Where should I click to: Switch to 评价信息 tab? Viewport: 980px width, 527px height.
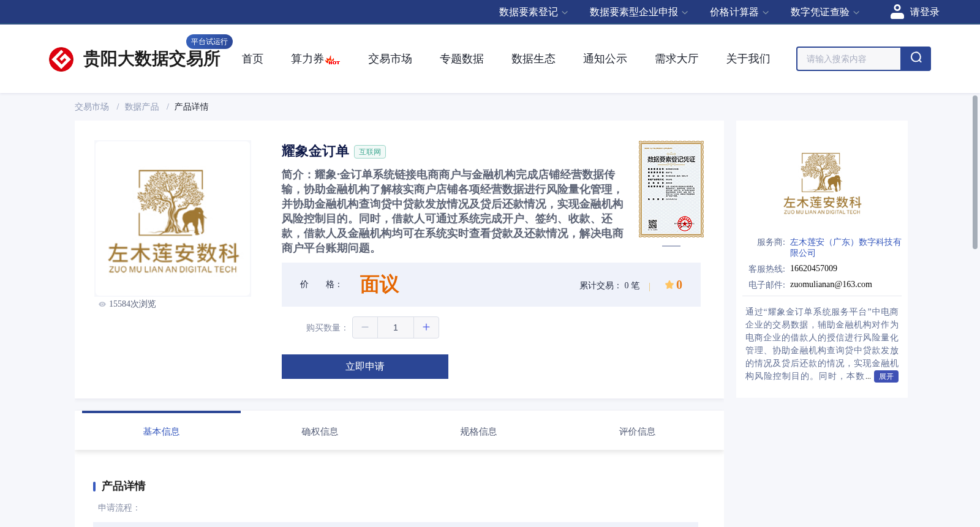point(637,432)
